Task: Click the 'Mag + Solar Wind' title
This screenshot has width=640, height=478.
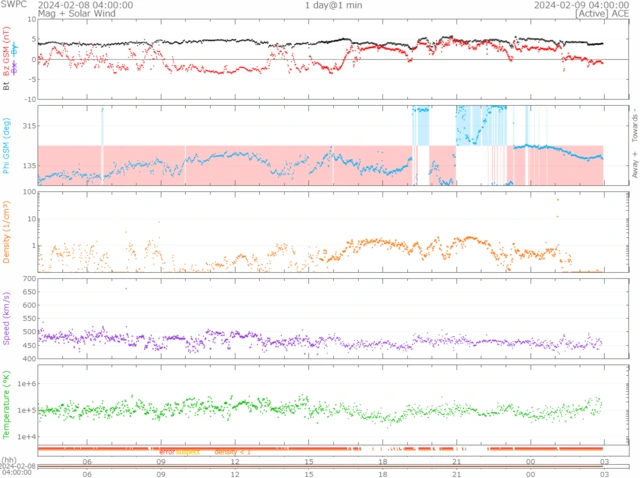Action: pos(40,14)
